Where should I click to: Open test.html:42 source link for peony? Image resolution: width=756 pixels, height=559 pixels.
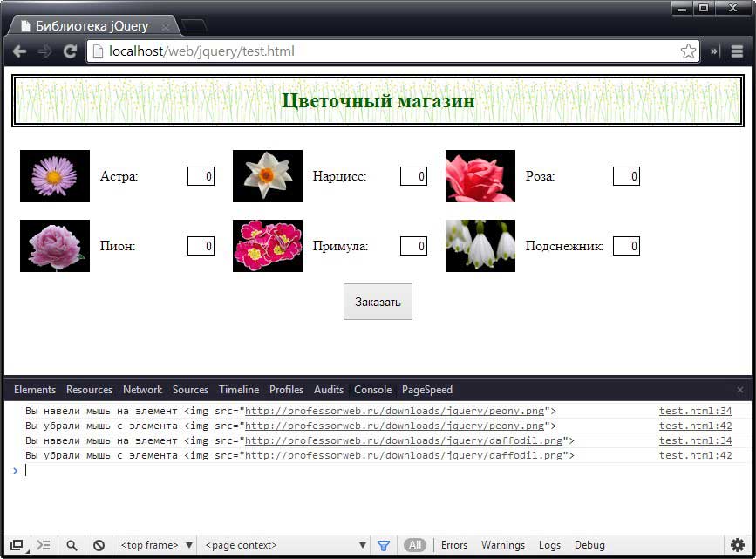[x=695, y=426]
